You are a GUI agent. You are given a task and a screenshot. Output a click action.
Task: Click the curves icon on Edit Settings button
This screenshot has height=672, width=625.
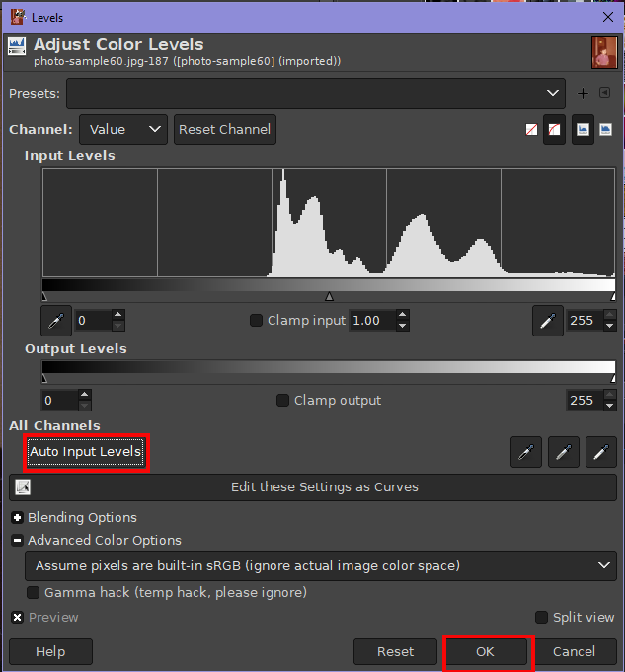[x=23, y=487]
